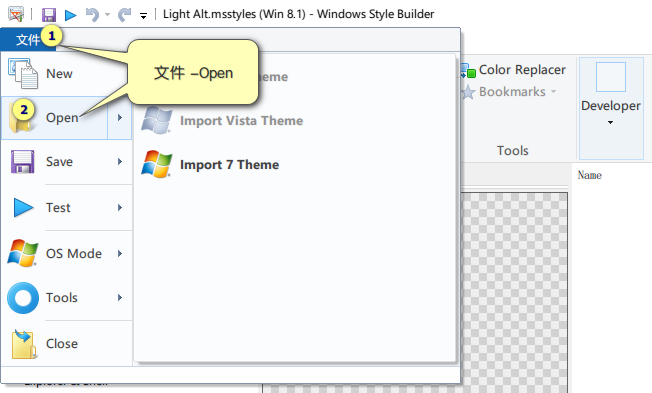
Task: Click the blue ring Tools icon
Action: pos(23,298)
